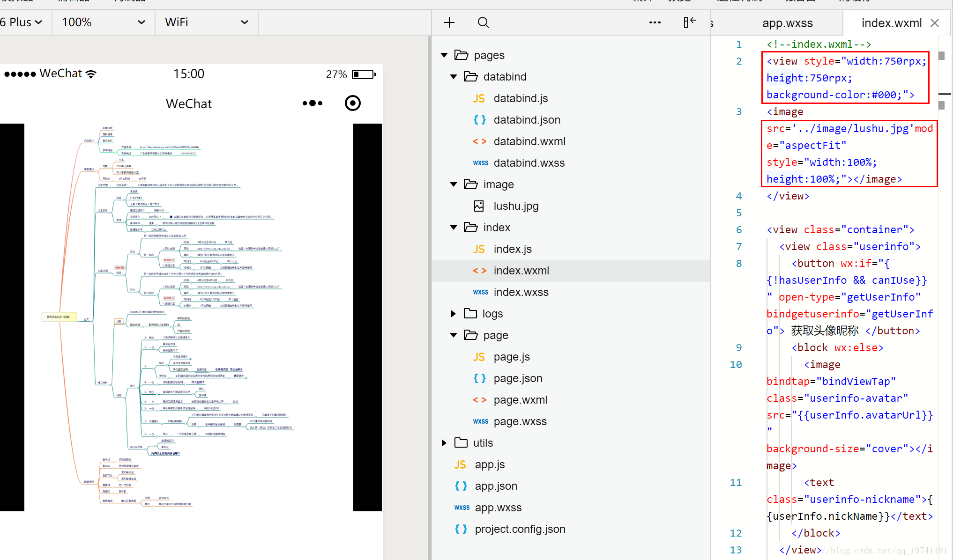Open lushu.jpg file name
Viewport: 953px width, 560px height.
click(x=516, y=206)
